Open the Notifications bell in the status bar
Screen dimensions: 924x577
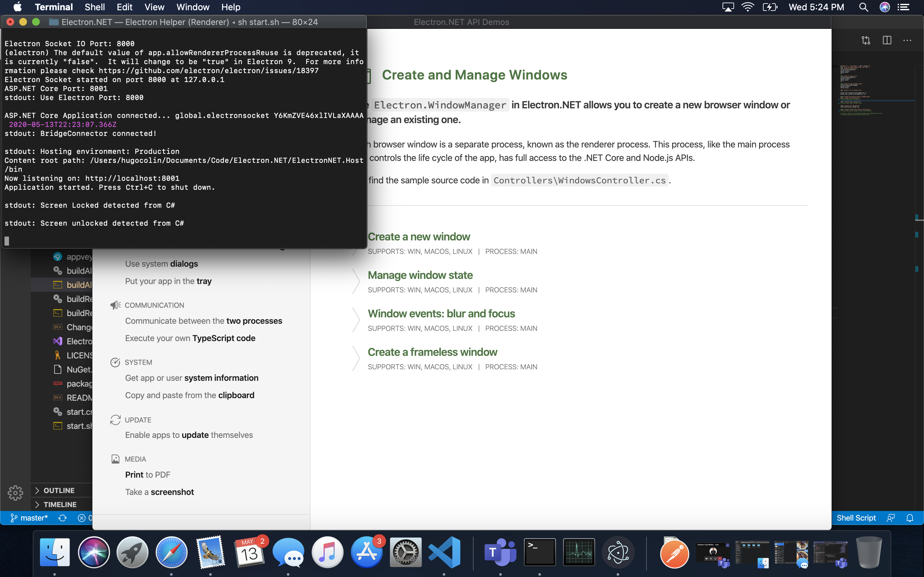click(x=910, y=518)
